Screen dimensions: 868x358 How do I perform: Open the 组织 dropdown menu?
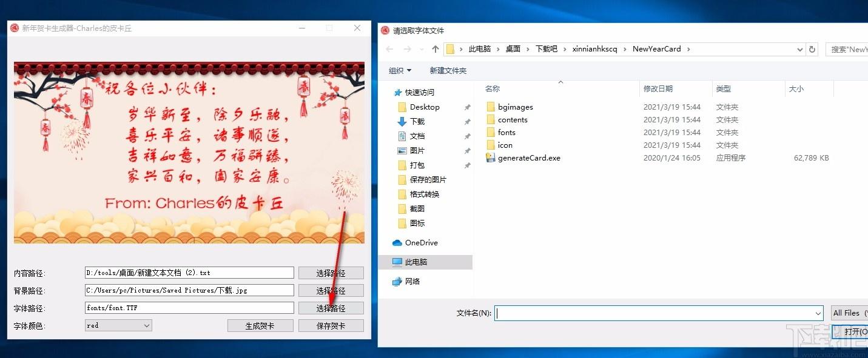click(400, 71)
